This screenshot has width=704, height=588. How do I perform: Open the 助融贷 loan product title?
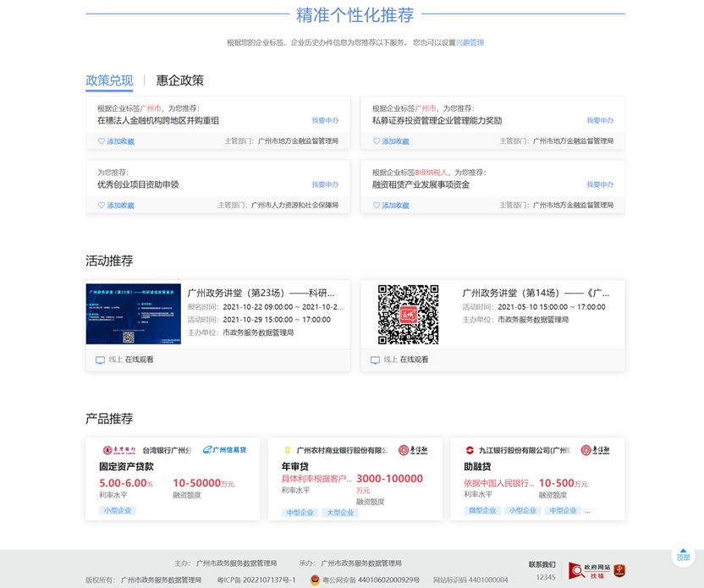pos(477,466)
